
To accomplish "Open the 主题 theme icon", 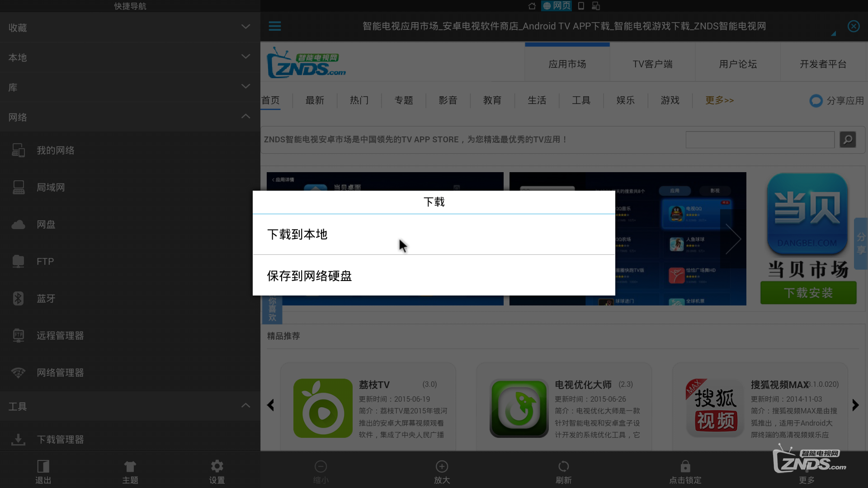I will coord(130,466).
